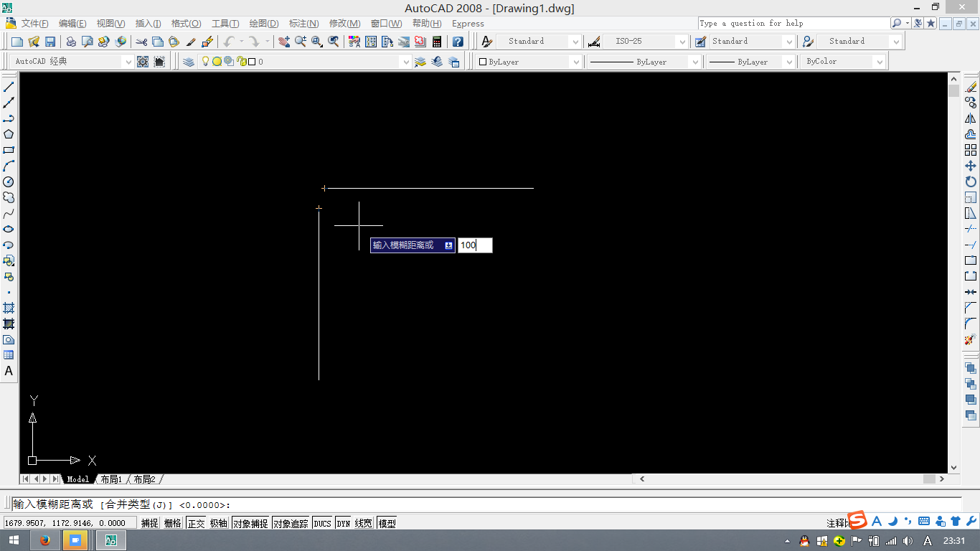Open the QuickCalc calculator icon

[437, 42]
